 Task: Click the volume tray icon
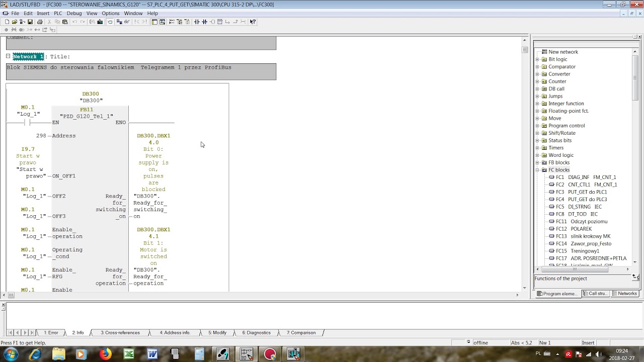pyautogui.click(x=599, y=354)
